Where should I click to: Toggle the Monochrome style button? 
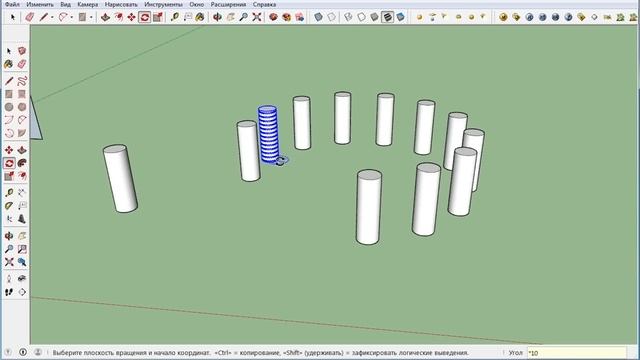(400, 17)
